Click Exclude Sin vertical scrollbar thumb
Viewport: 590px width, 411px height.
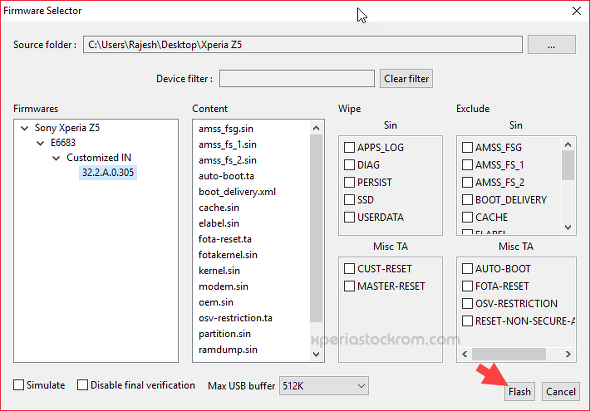[568, 165]
